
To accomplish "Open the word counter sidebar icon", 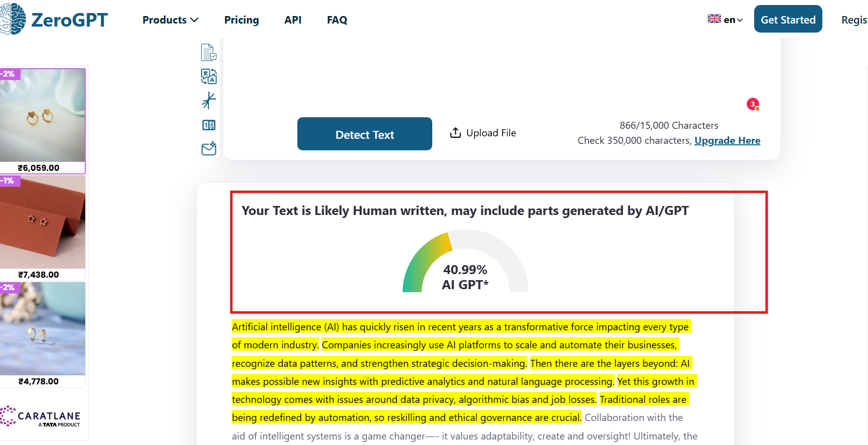I will [x=209, y=125].
